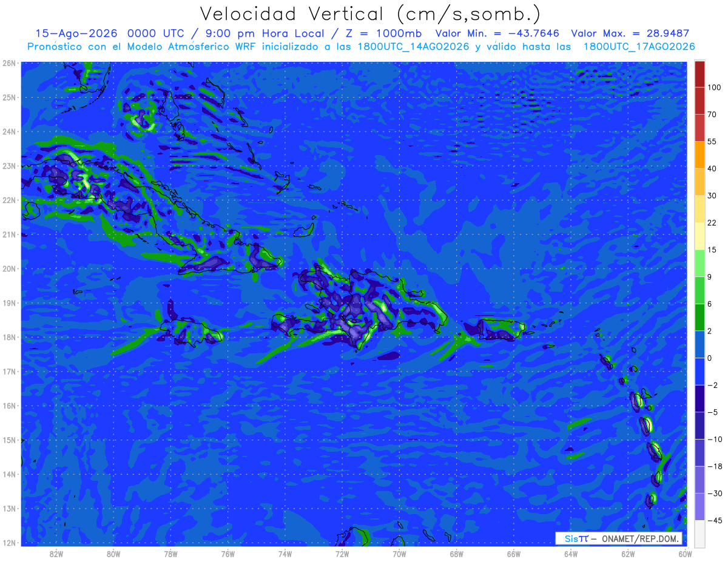Click the color scale label "40"
The width and height of the screenshot is (728, 562).
[712, 168]
